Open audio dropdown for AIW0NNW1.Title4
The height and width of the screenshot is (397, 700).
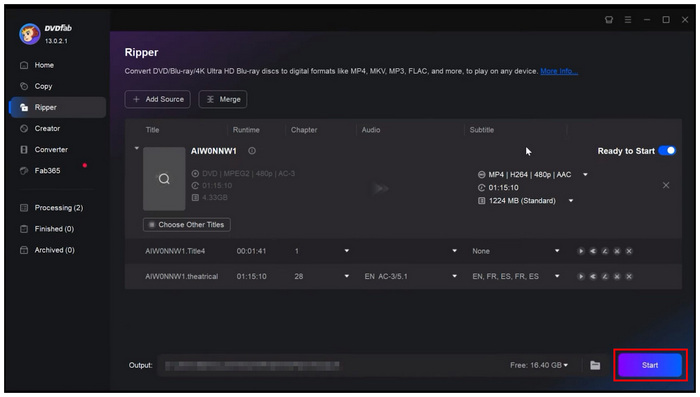454,251
